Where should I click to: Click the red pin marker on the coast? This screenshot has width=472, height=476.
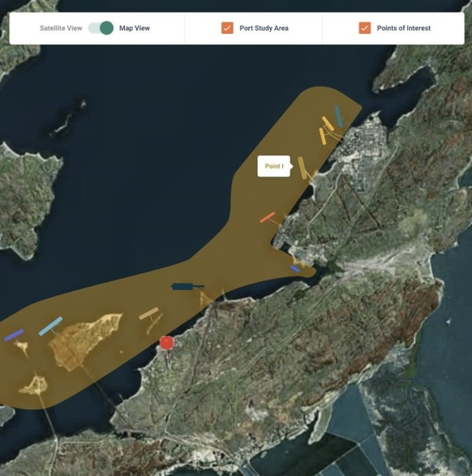[166, 343]
